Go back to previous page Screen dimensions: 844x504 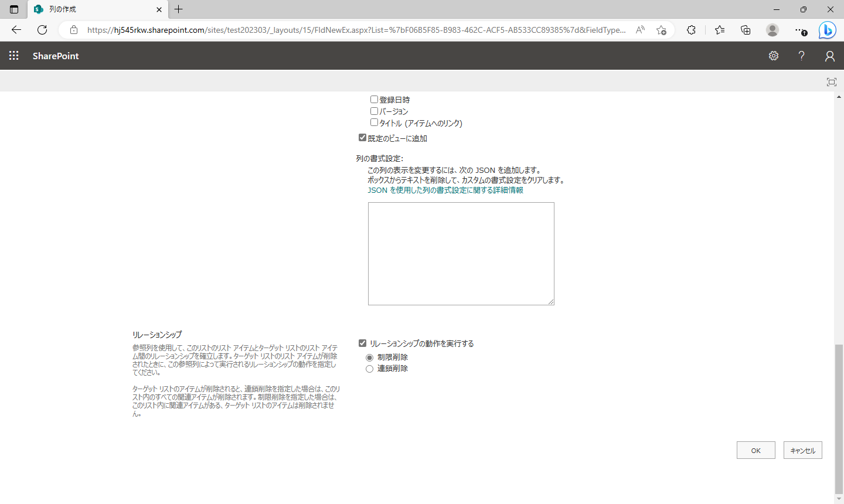click(x=16, y=30)
